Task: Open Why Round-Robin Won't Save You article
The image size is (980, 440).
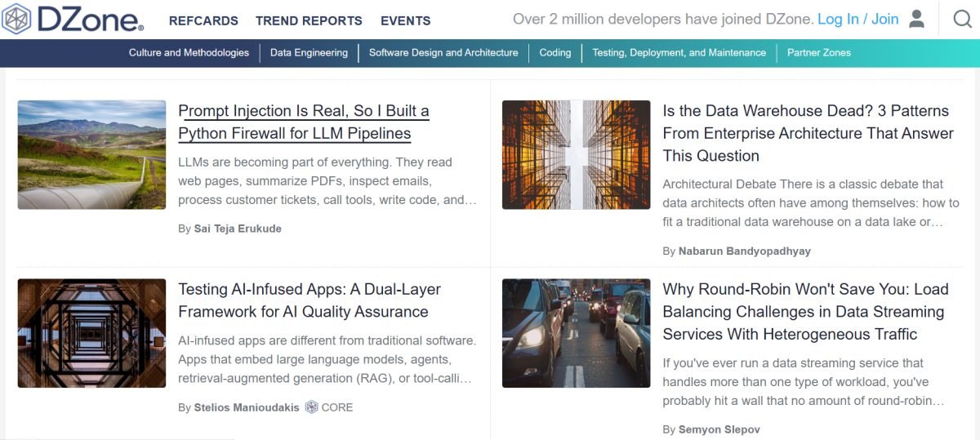Action: pos(805,311)
